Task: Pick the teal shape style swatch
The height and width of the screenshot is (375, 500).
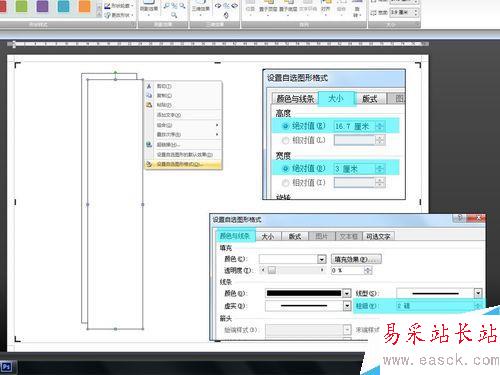Action: point(63,6)
